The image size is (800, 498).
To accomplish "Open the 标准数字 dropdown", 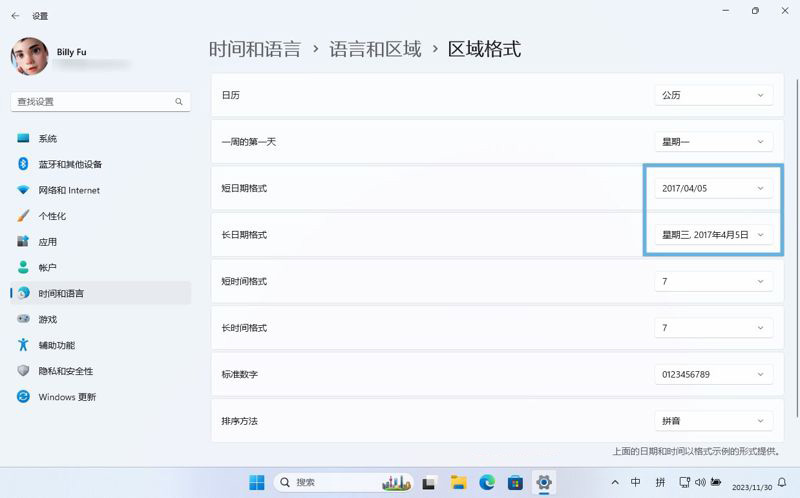I will pyautogui.click(x=712, y=375).
